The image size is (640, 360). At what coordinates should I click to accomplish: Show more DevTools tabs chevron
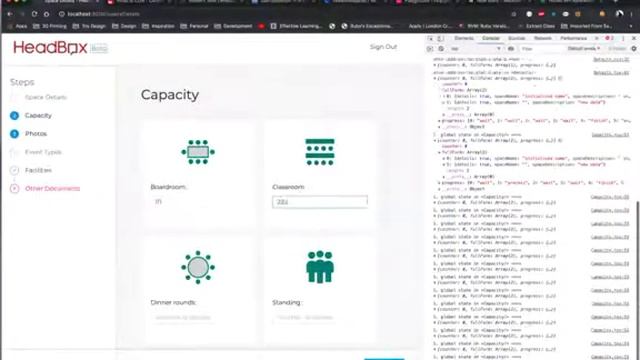(x=596, y=38)
